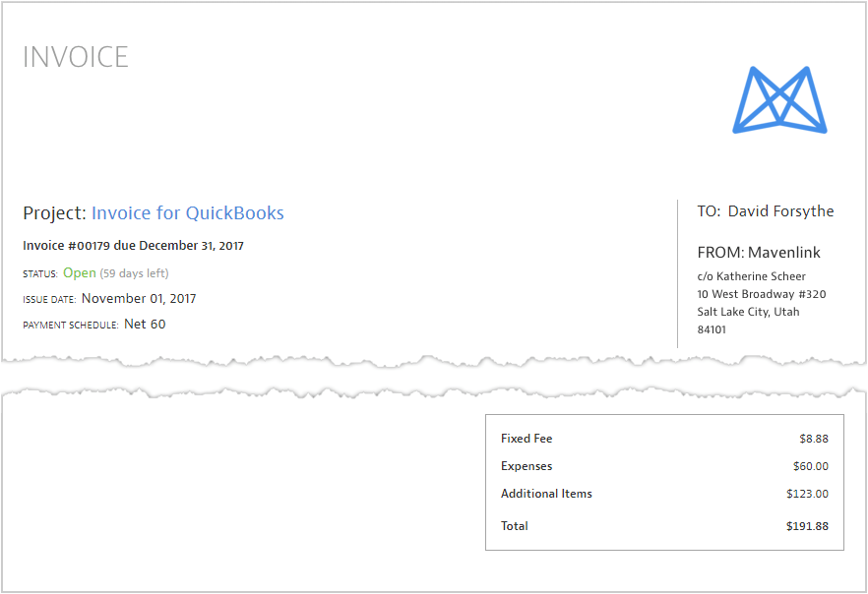This screenshot has height=594, width=868.
Task: Select the 10 West Broadway #320 address
Action: click(761, 294)
